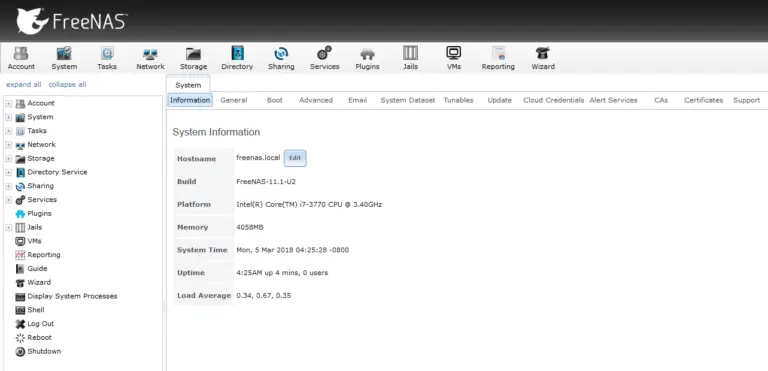Viewport: 768px width, 371px height.
Task: Click the Services toolbar icon
Action: (x=324, y=58)
